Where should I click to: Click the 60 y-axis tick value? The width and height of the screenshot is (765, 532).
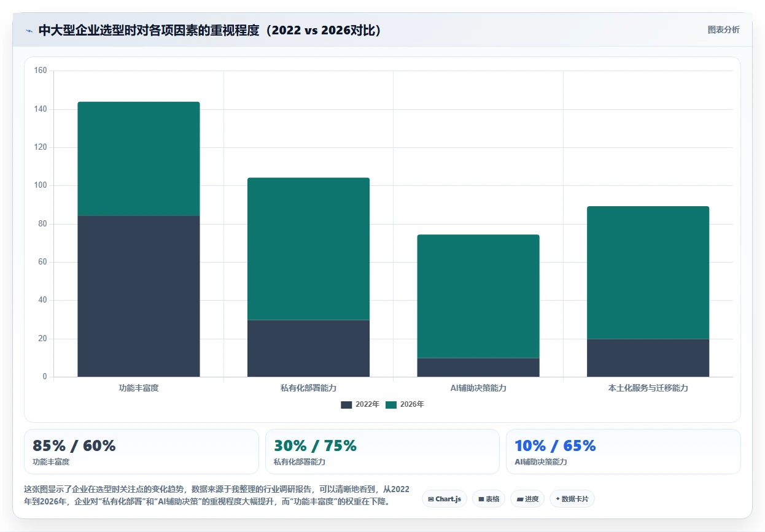tap(43, 262)
